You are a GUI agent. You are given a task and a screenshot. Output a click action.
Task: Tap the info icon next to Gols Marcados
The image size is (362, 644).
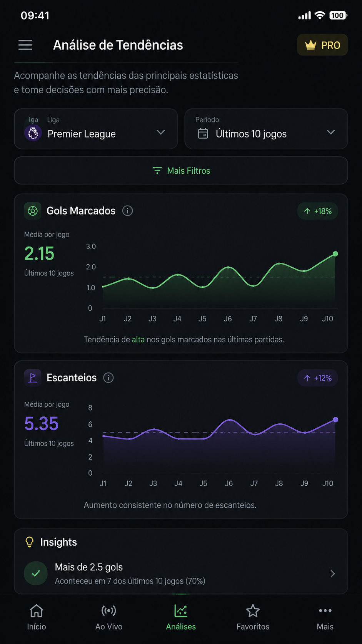point(127,211)
